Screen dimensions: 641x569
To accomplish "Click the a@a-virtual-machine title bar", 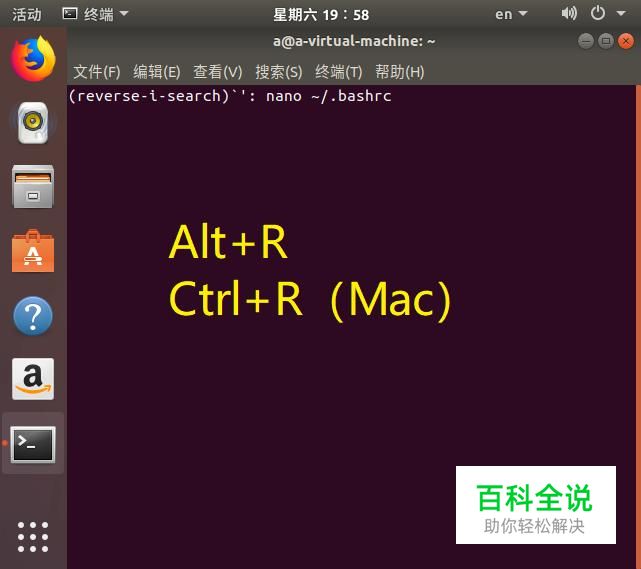I will 354,41.
